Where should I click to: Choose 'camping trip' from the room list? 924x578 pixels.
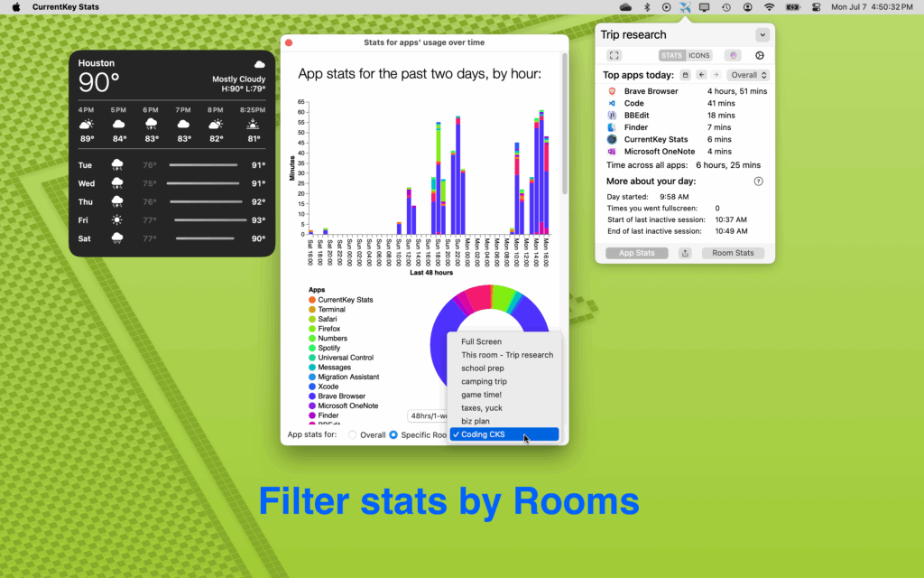point(484,381)
